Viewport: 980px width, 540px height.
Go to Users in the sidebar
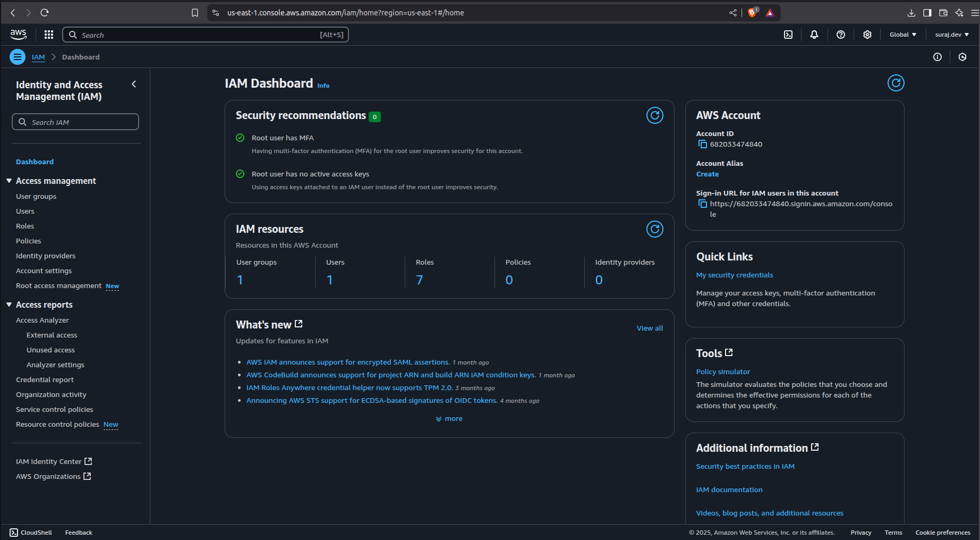25,211
